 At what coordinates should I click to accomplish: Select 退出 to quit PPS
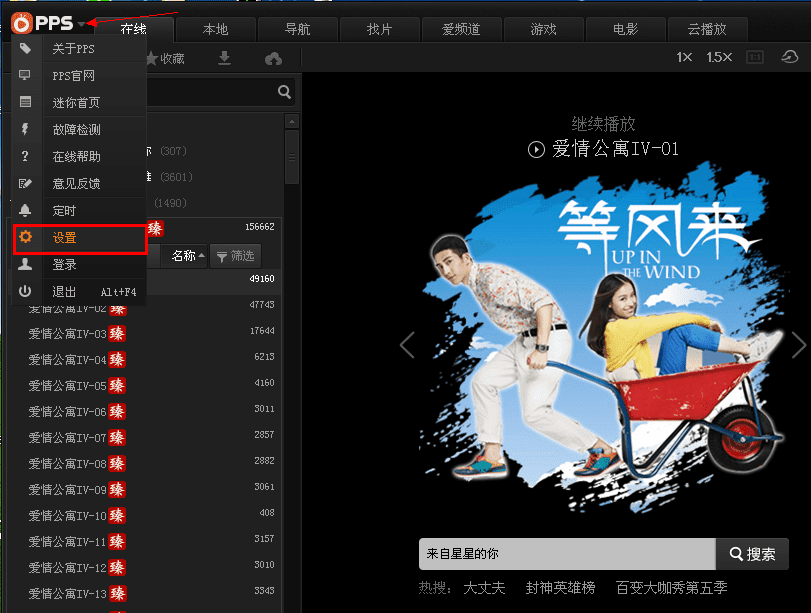coord(95,292)
